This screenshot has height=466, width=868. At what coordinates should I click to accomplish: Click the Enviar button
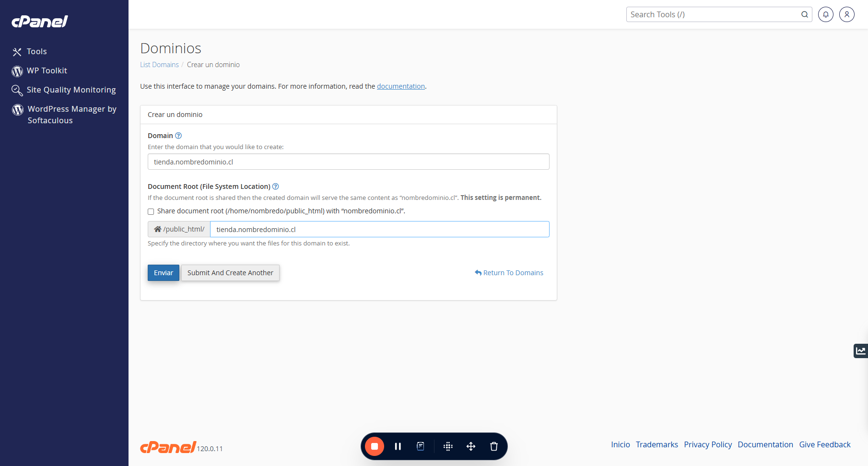tap(164, 273)
